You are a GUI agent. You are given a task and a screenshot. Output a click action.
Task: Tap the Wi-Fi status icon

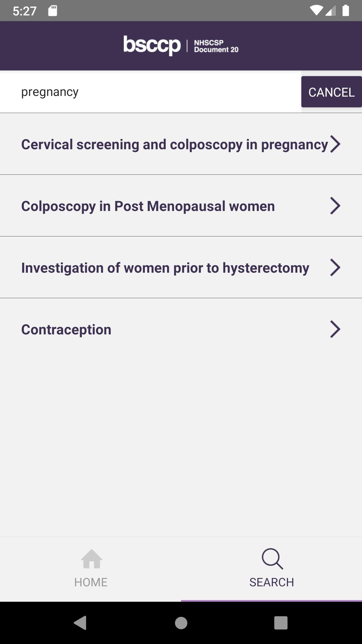(x=316, y=11)
